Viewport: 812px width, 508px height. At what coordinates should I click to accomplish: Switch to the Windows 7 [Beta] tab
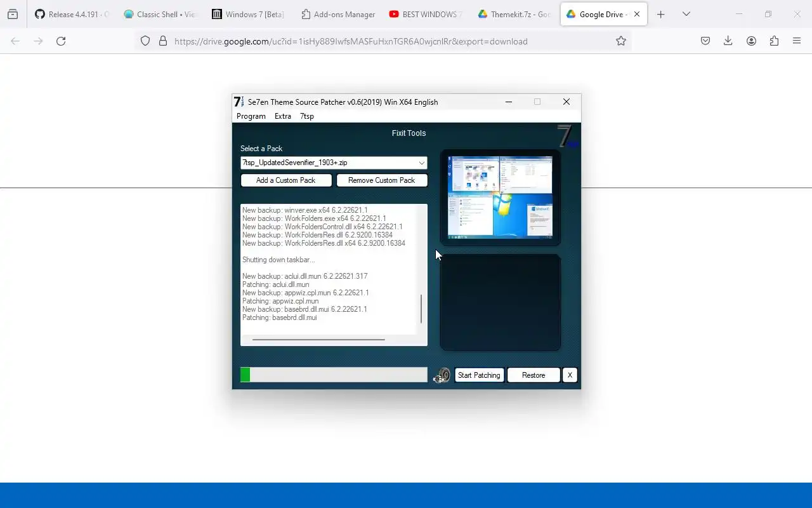point(248,14)
